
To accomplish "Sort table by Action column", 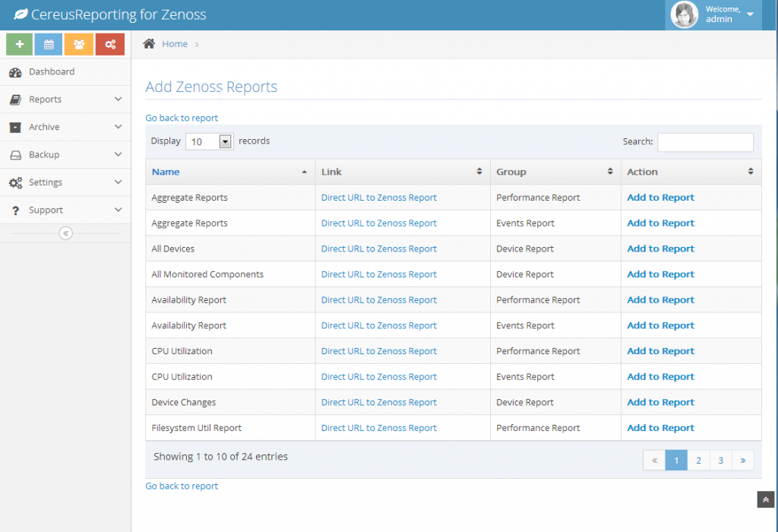I will point(691,172).
